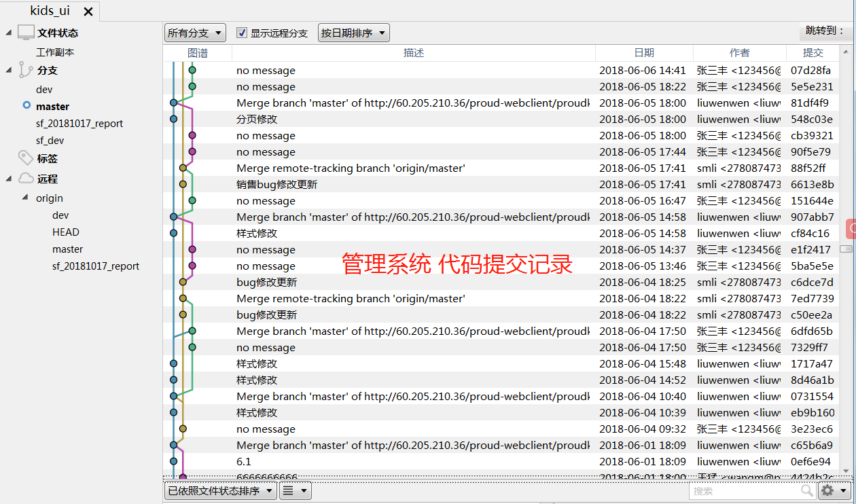Viewport: 856px width, 504px height.
Task: Collapse the 分支 section in sidebar
Action: pos(9,70)
